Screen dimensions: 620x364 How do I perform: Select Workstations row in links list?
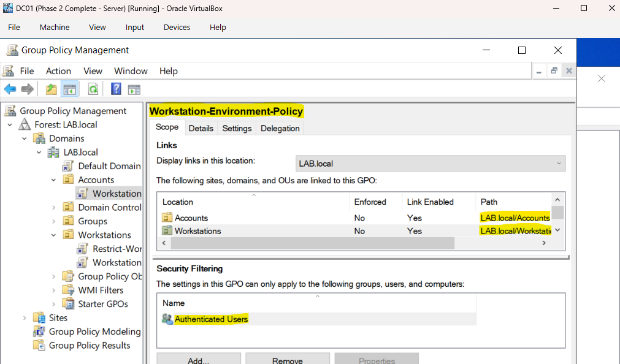pyautogui.click(x=356, y=231)
